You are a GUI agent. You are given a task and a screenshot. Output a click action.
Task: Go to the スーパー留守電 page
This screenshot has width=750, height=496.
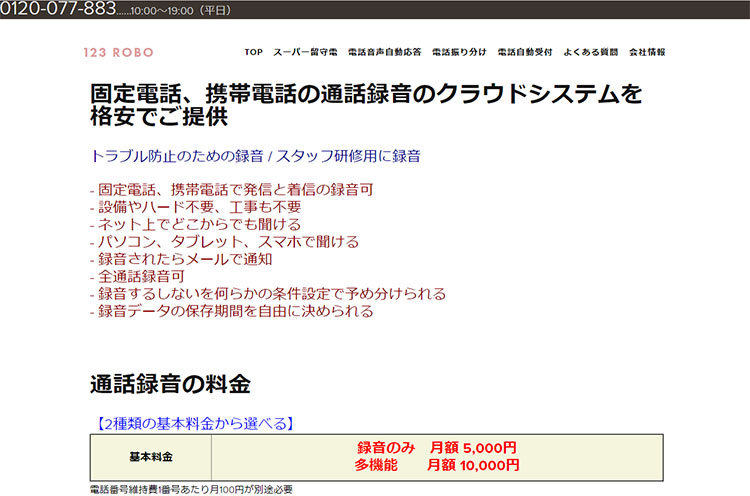(x=305, y=52)
